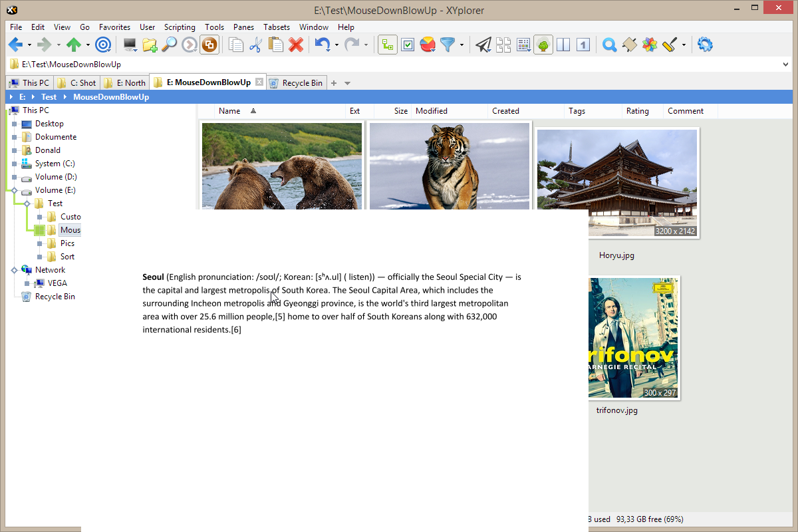This screenshot has height=532, width=798.
Task: Open Find Files with magnifier icon
Action: pos(170,45)
